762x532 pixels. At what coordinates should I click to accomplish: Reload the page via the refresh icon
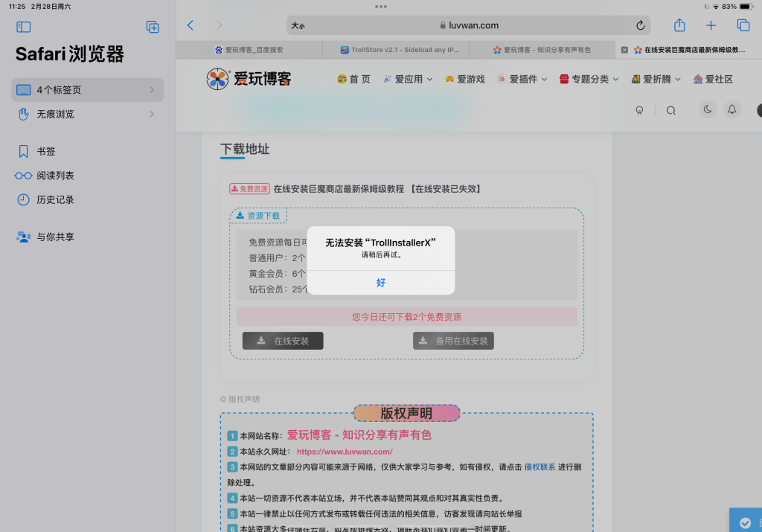639,25
